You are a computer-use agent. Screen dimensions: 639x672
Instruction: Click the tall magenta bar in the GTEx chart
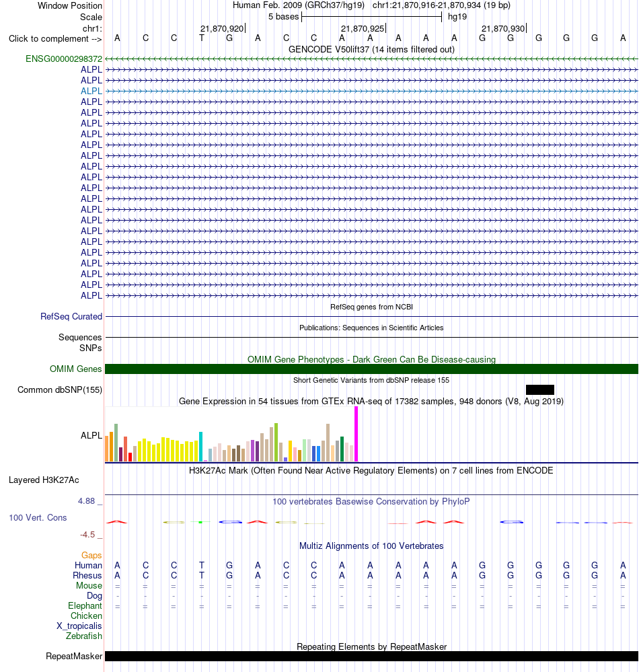(356, 434)
